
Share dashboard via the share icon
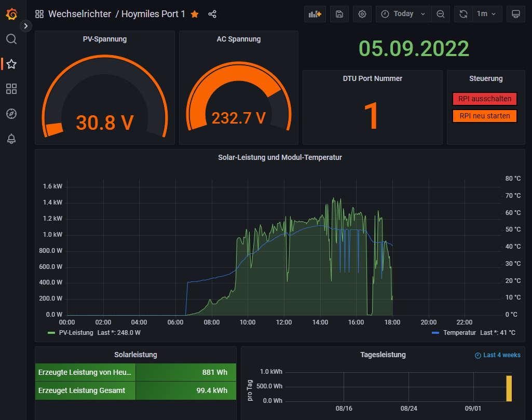(212, 14)
